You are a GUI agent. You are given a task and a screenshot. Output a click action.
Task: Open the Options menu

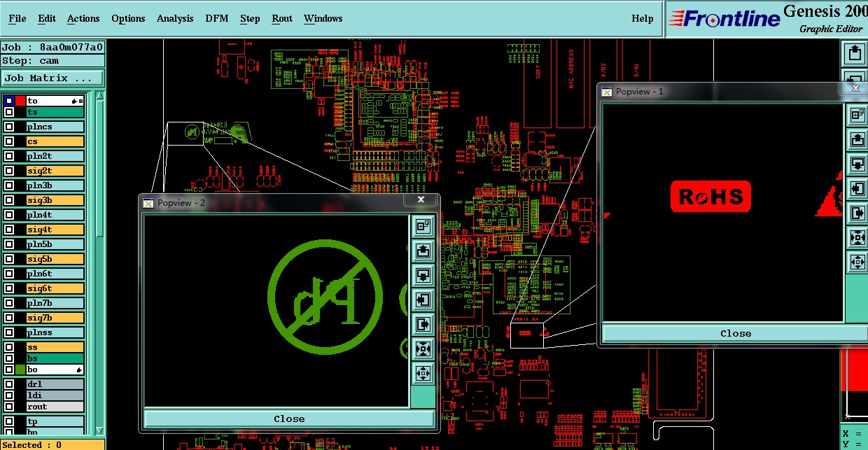[x=128, y=18]
